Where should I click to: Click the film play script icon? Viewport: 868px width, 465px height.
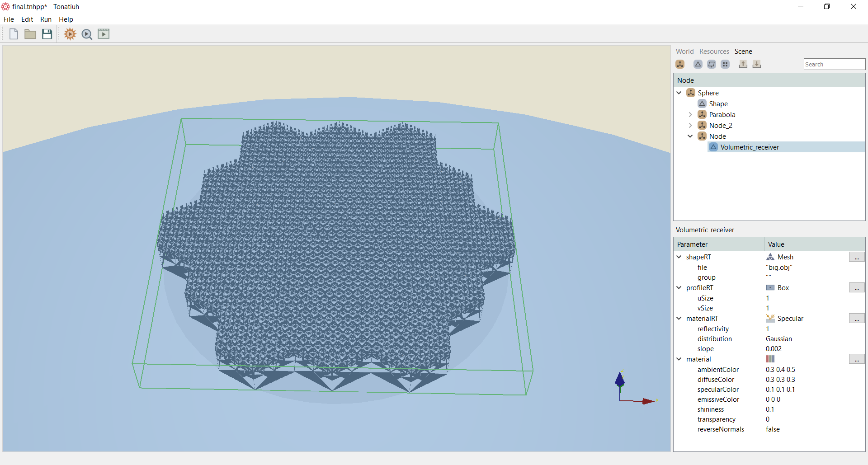point(104,34)
